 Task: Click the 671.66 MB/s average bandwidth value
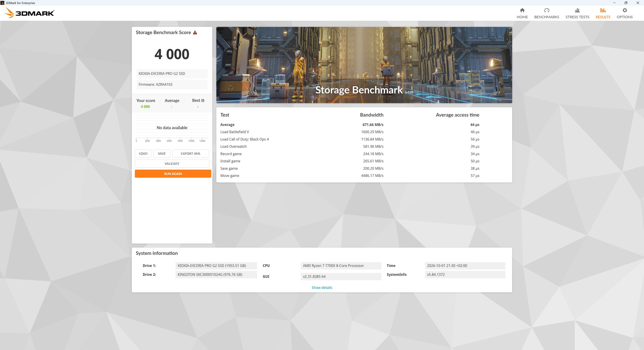pyautogui.click(x=373, y=125)
